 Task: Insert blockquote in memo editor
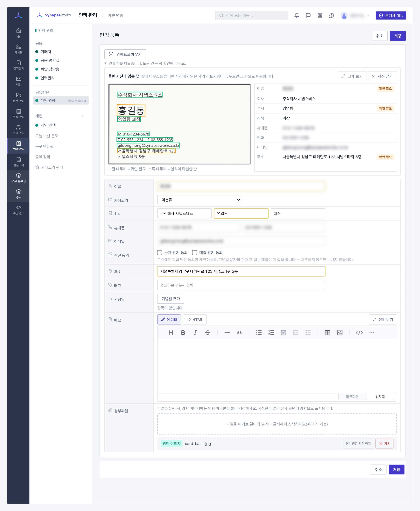pos(239,332)
